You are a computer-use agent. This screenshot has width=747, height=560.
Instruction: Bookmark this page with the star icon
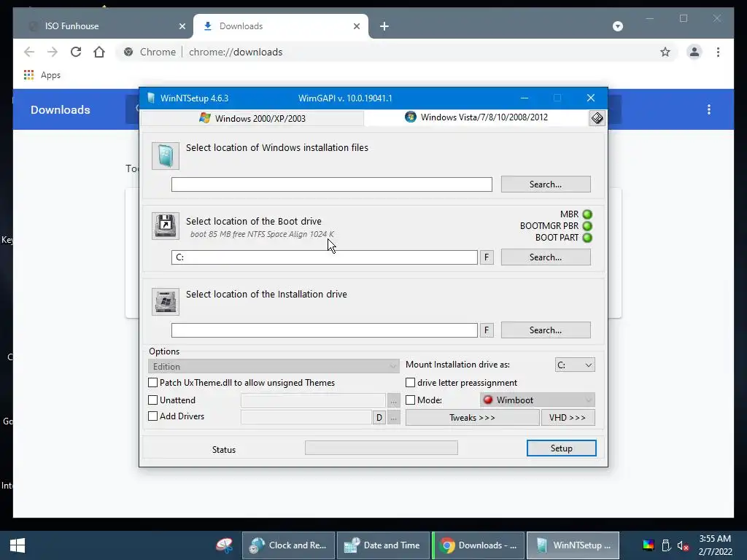pyautogui.click(x=665, y=52)
